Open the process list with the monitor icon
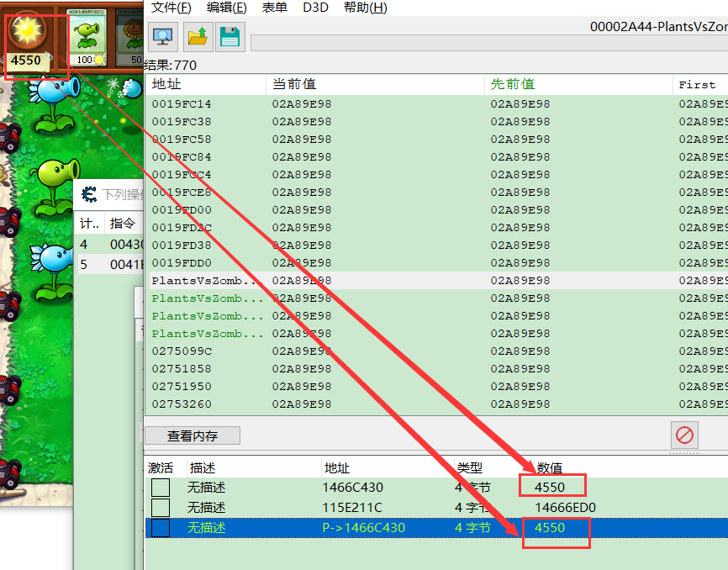Image resolution: width=728 pixels, height=570 pixels. pyautogui.click(x=162, y=37)
